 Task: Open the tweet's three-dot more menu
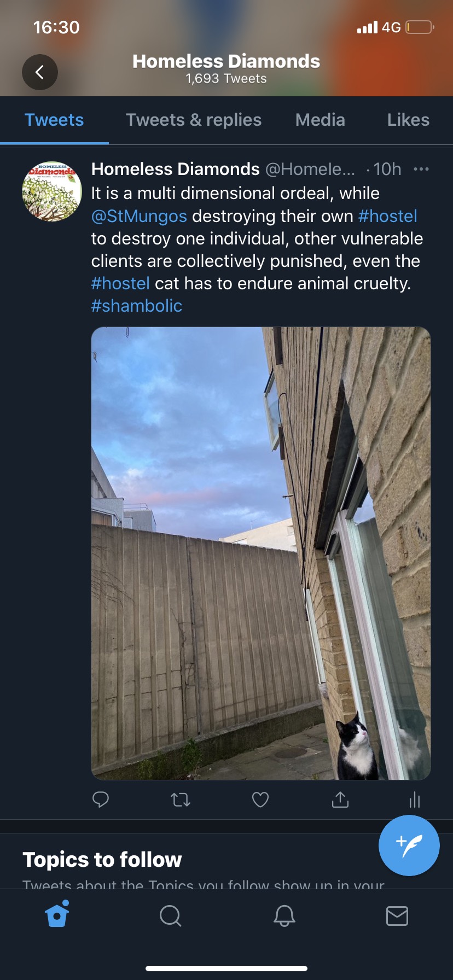pyautogui.click(x=421, y=170)
